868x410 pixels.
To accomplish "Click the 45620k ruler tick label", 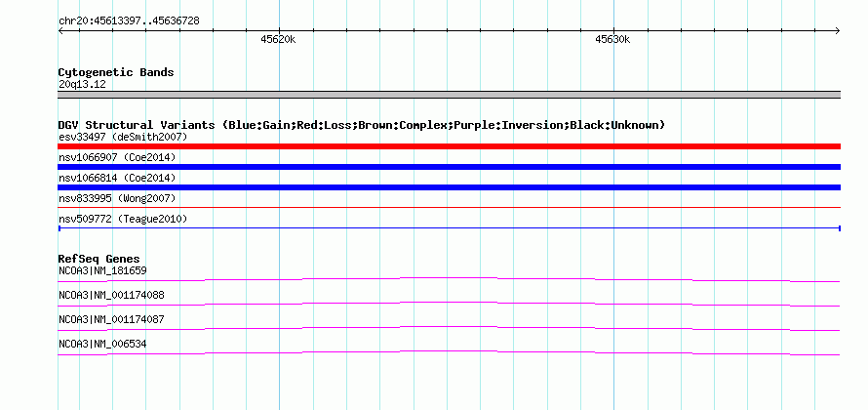I will (x=279, y=40).
